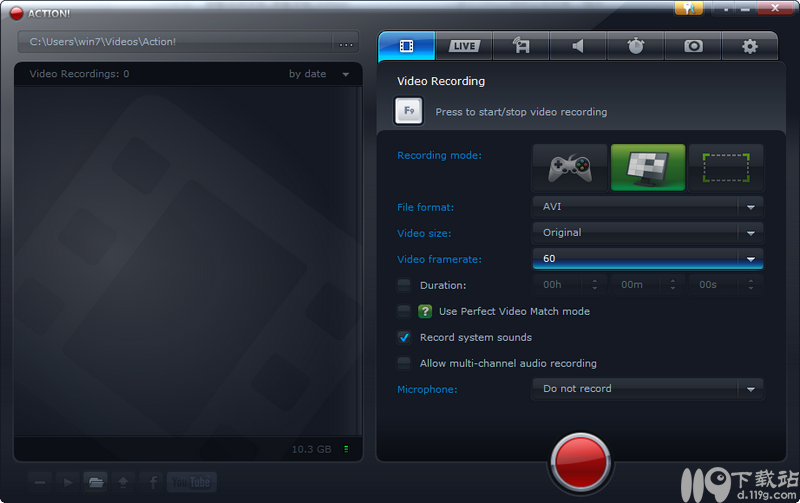Open the by date sorting dropdown
This screenshot has width=800, height=503.
coord(319,74)
